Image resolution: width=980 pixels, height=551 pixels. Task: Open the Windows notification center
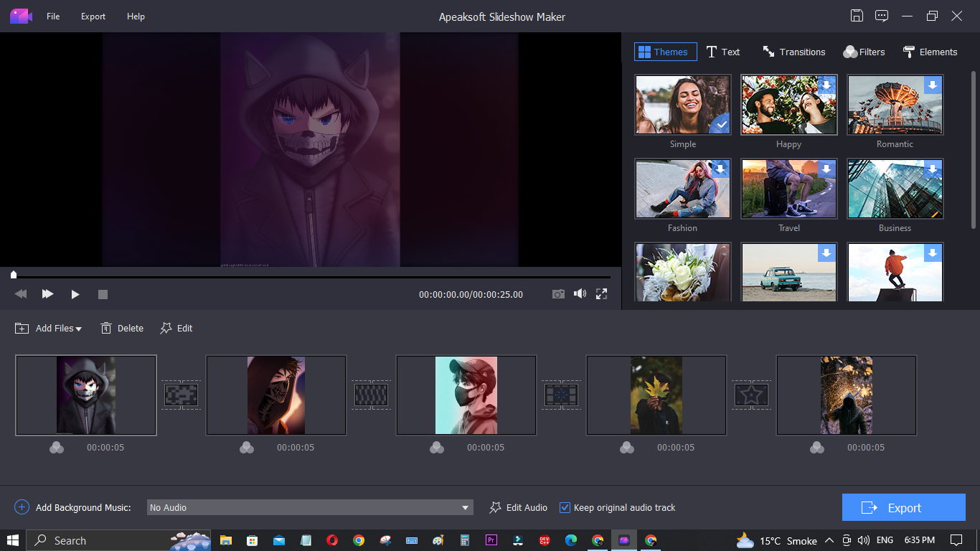click(x=956, y=540)
